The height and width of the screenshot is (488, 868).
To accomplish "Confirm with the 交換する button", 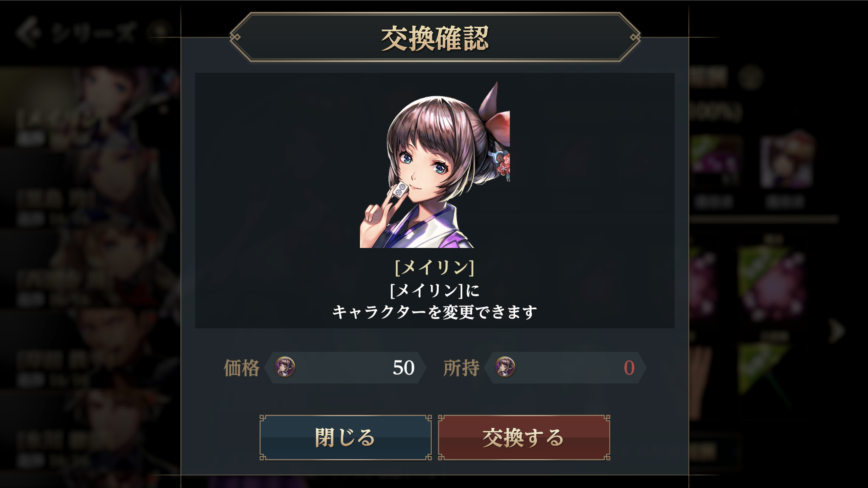I will pyautogui.click(x=524, y=437).
